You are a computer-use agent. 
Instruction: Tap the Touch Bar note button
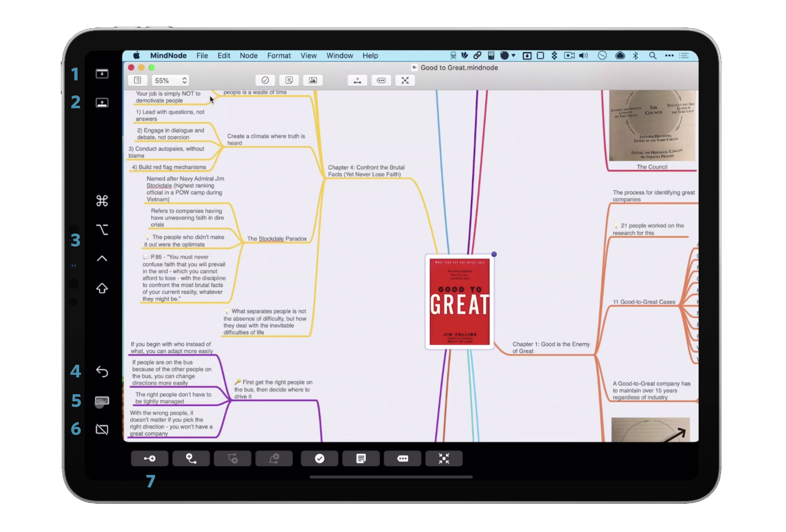tap(361, 458)
